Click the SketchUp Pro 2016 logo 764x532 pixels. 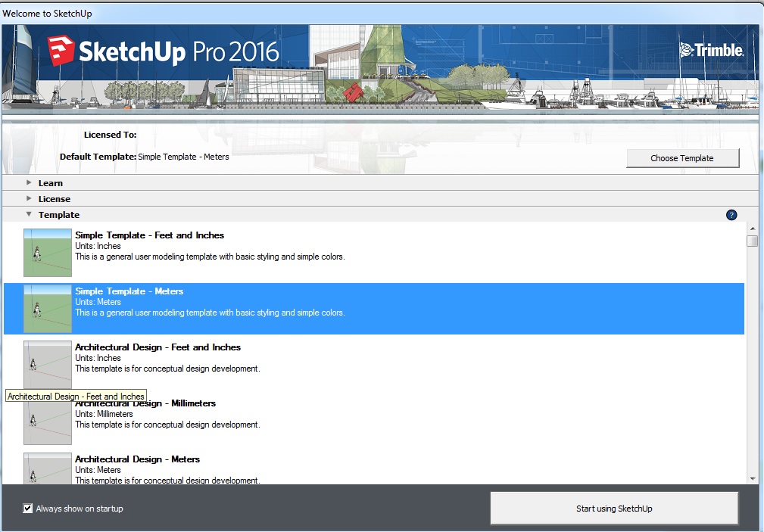pos(164,51)
